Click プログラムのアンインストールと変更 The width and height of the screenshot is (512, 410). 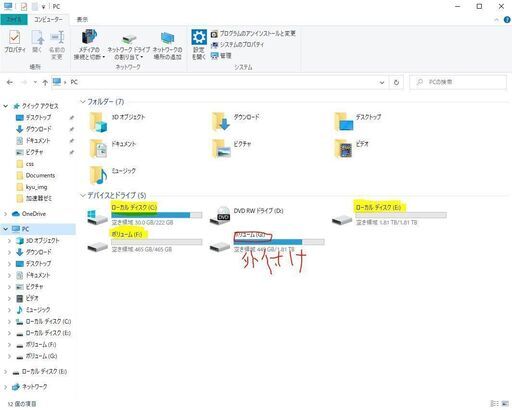[x=253, y=33]
